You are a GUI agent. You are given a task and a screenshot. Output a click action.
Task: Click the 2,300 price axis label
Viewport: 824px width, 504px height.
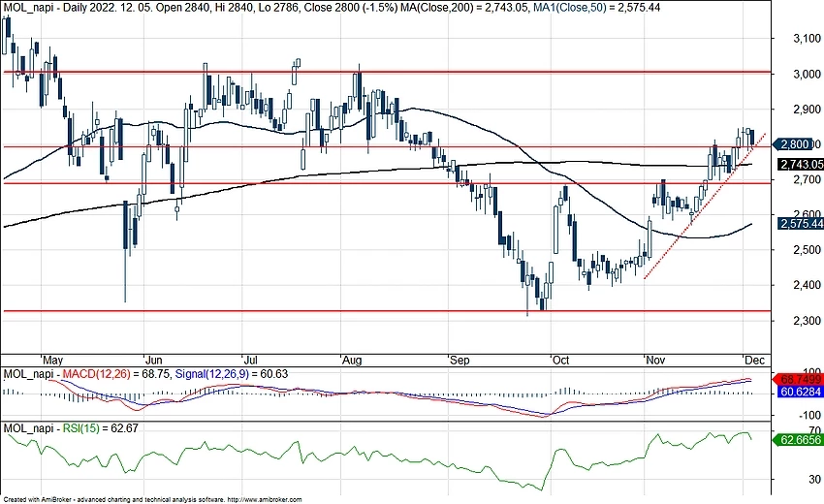pos(807,321)
